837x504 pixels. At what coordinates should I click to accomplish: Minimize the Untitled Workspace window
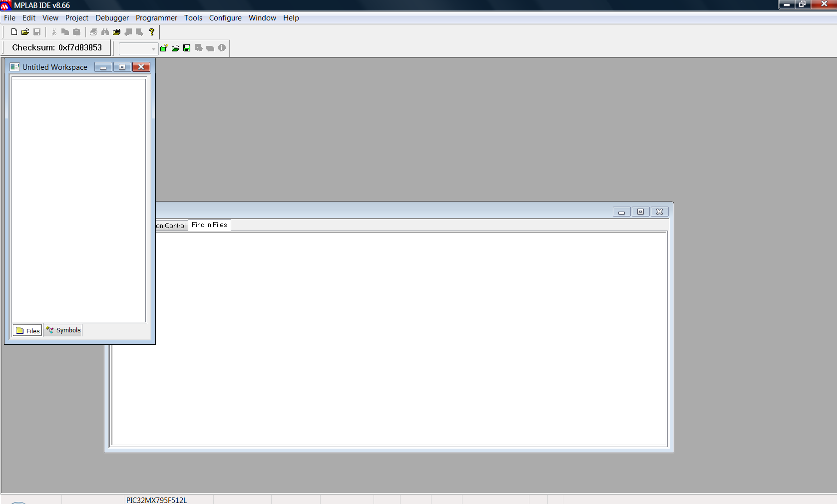(103, 67)
